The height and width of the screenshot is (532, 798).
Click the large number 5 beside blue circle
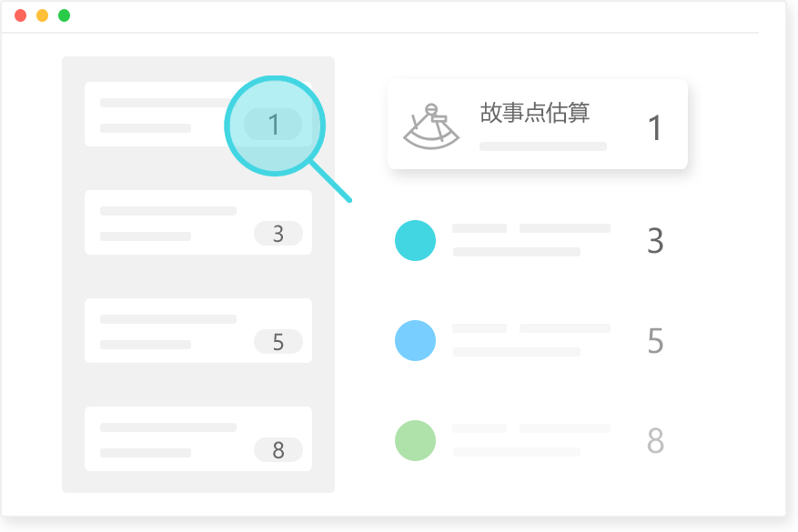click(x=655, y=341)
